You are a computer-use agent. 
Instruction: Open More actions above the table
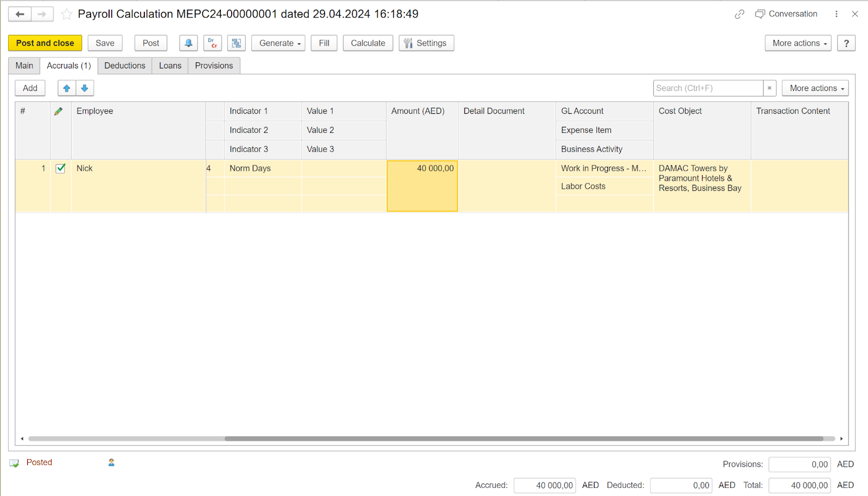coord(814,88)
